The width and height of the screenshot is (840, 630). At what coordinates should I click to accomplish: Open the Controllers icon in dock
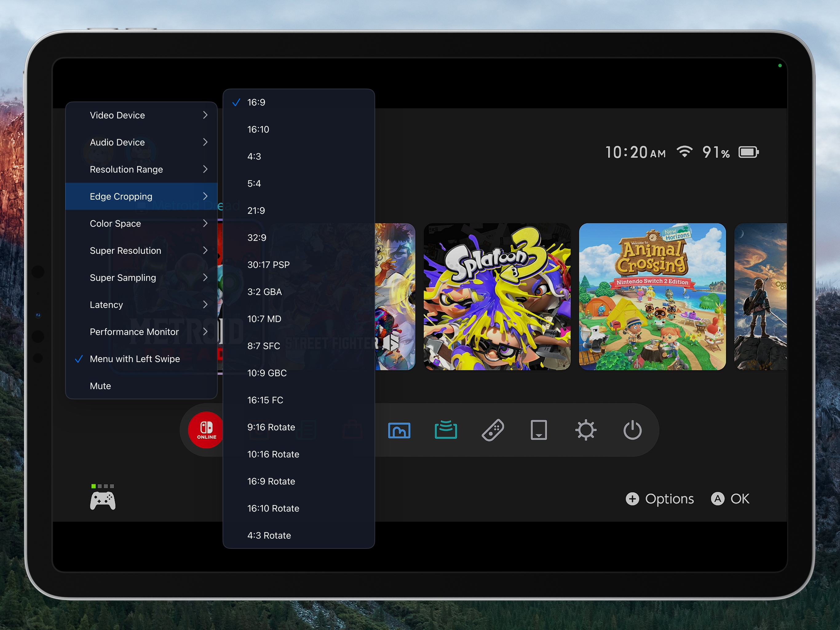493,430
